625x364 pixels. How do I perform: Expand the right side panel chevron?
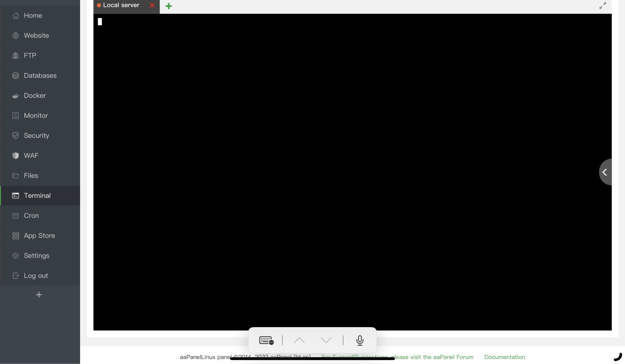click(x=605, y=172)
